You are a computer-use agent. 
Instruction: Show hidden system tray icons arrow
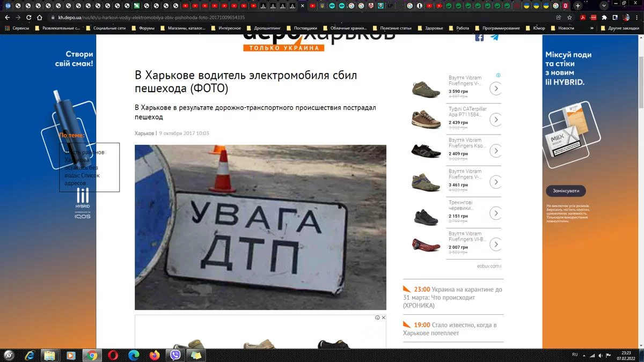[584, 355]
